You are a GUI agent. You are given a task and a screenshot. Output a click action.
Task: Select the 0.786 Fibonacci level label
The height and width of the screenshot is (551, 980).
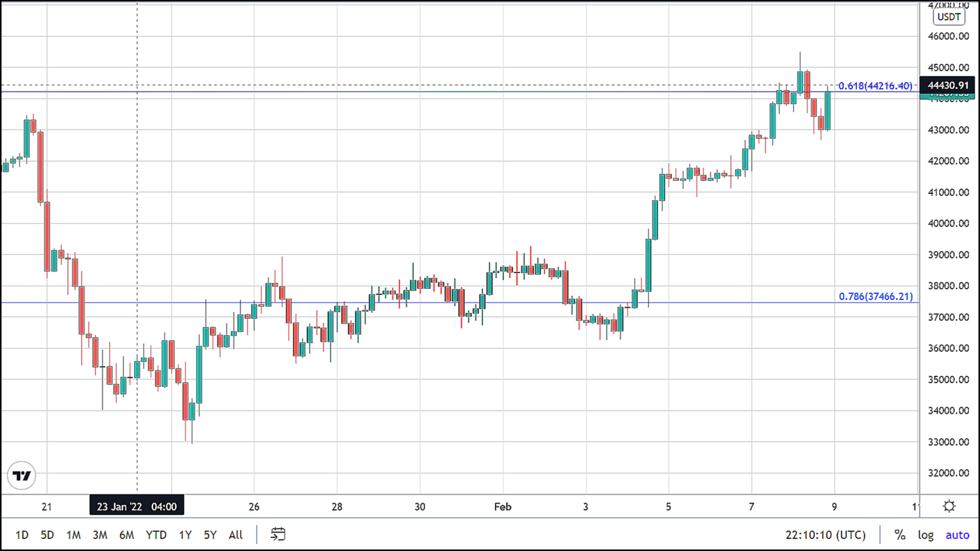tap(876, 296)
